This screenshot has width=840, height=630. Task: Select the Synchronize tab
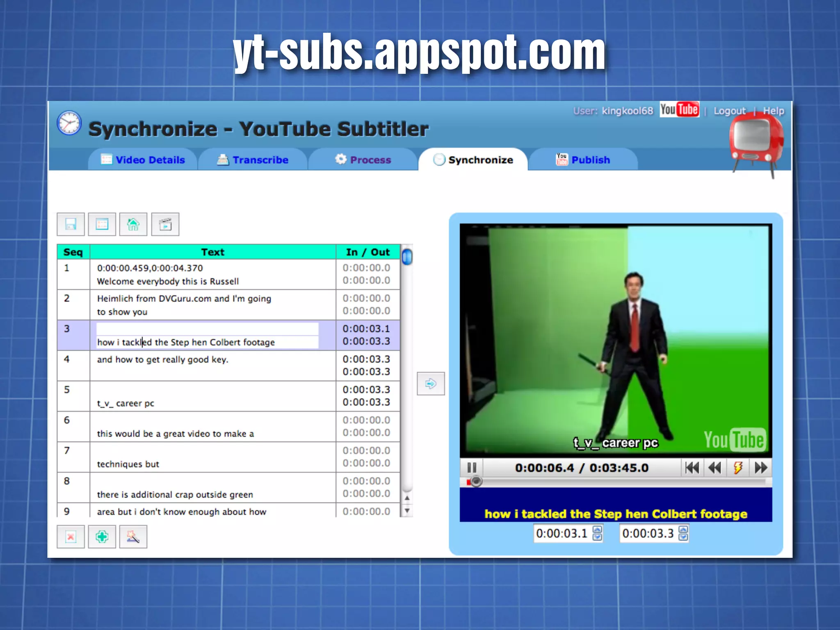click(473, 160)
